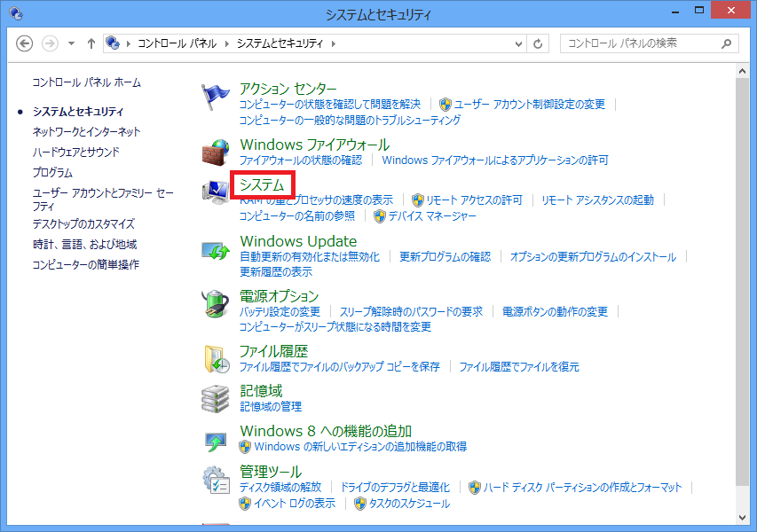Click the refresh button in address bar
Screen dimensions: 757x532
point(539,43)
